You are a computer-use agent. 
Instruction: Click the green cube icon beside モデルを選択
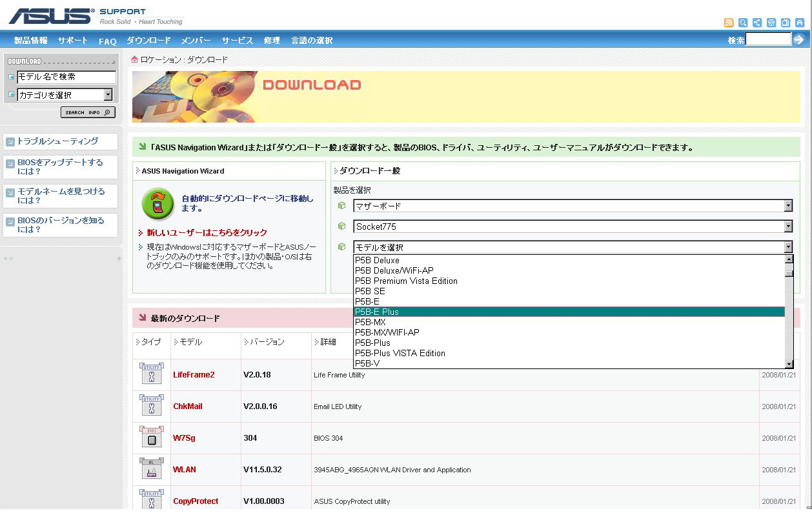click(x=342, y=247)
